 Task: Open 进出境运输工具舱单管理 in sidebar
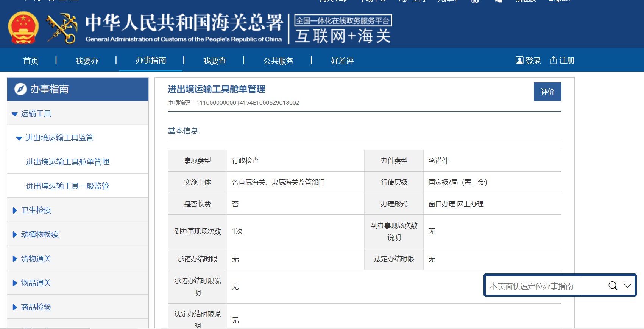67,162
